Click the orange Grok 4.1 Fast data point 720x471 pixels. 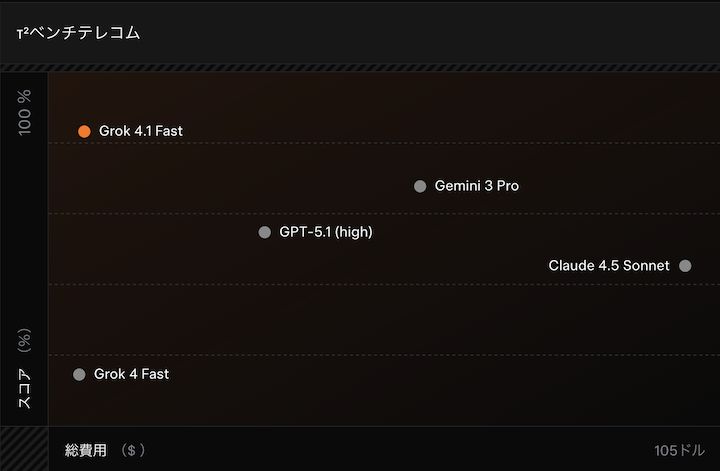84,131
